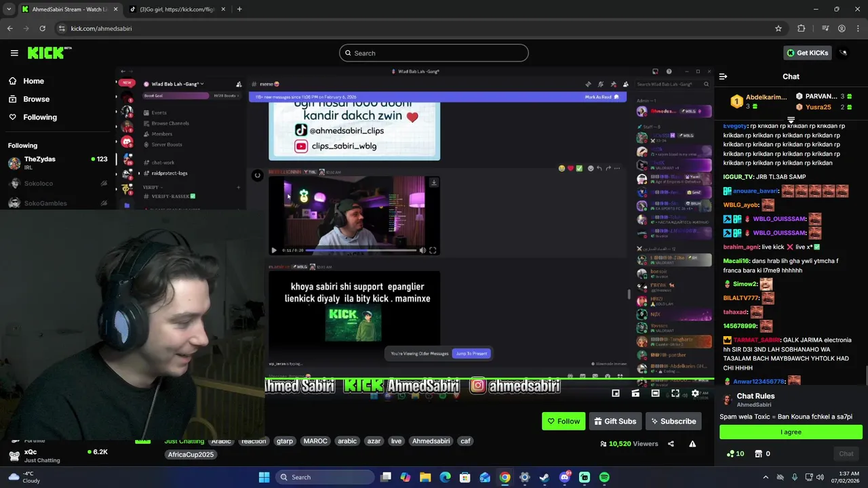The width and height of the screenshot is (868, 488).
Task: Open mini player mode on the stream
Action: click(616, 393)
